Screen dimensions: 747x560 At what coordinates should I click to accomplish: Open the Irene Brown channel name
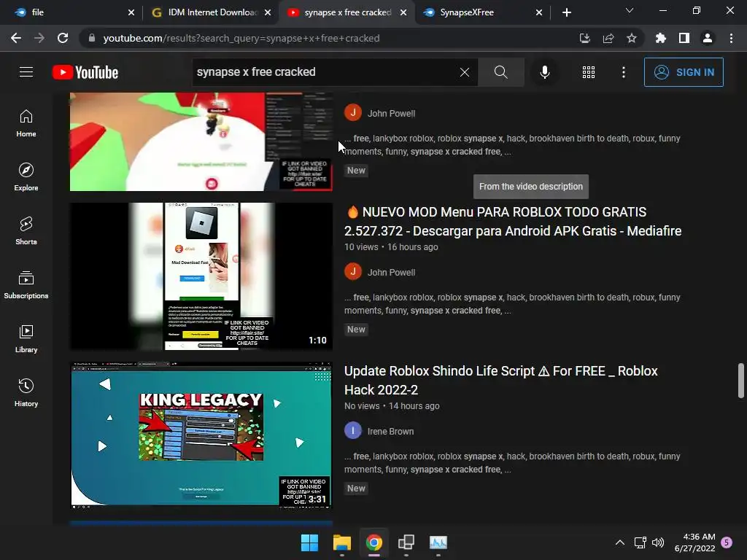tap(390, 432)
